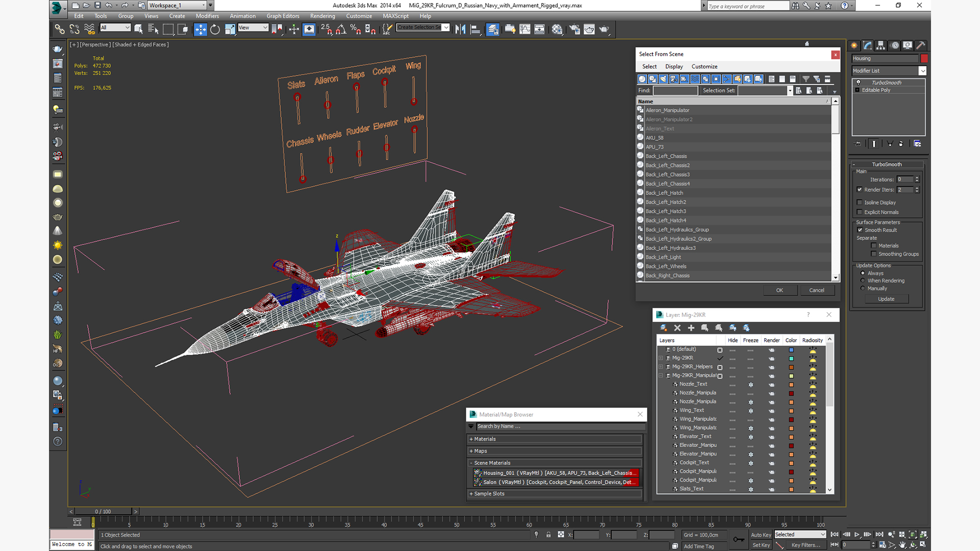Enable Explicit Normals checkbox
Viewport: 980px width, 551px height.
click(x=860, y=212)
